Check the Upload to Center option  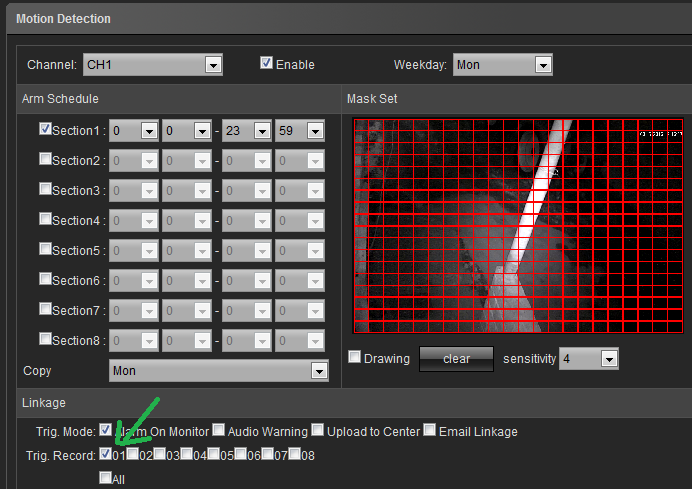(x=317, y=431)
